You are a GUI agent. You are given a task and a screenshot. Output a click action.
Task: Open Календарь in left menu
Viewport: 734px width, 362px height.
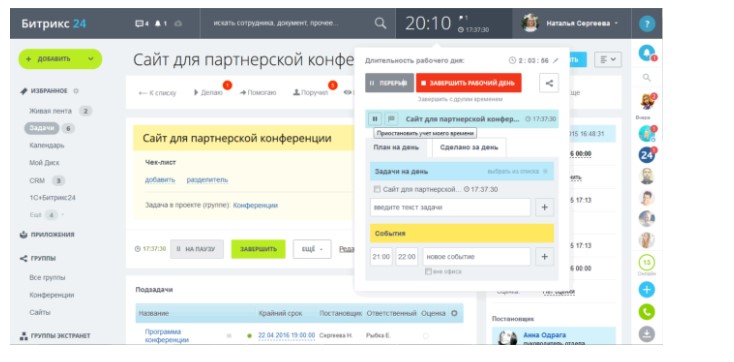pos(47,146)
